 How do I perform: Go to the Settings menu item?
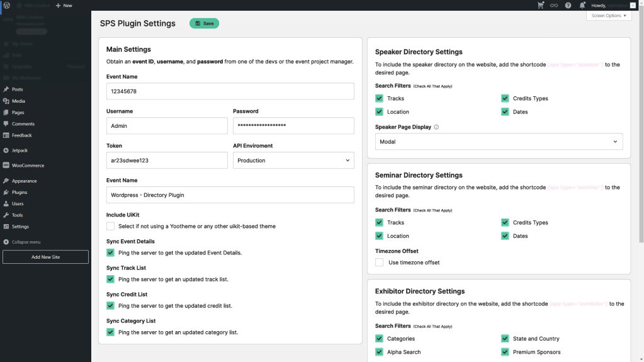click(20, 227)
